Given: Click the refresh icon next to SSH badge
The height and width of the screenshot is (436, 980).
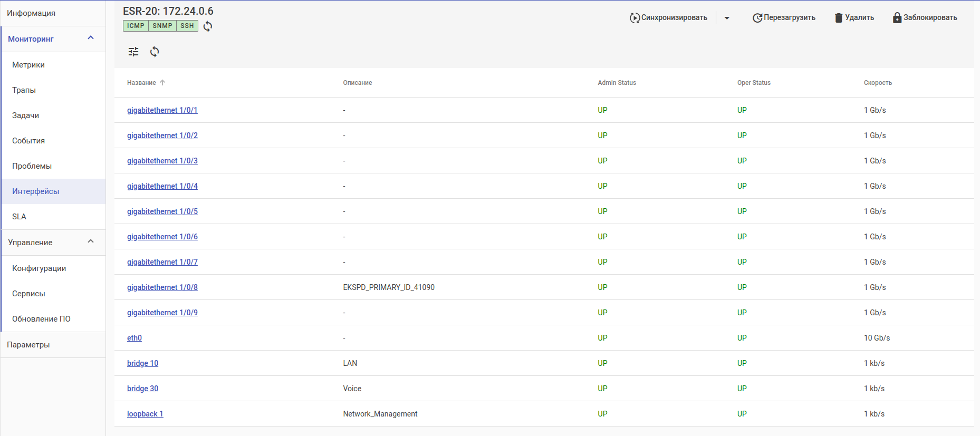Looking at the screenshot, I should point(208,26).
